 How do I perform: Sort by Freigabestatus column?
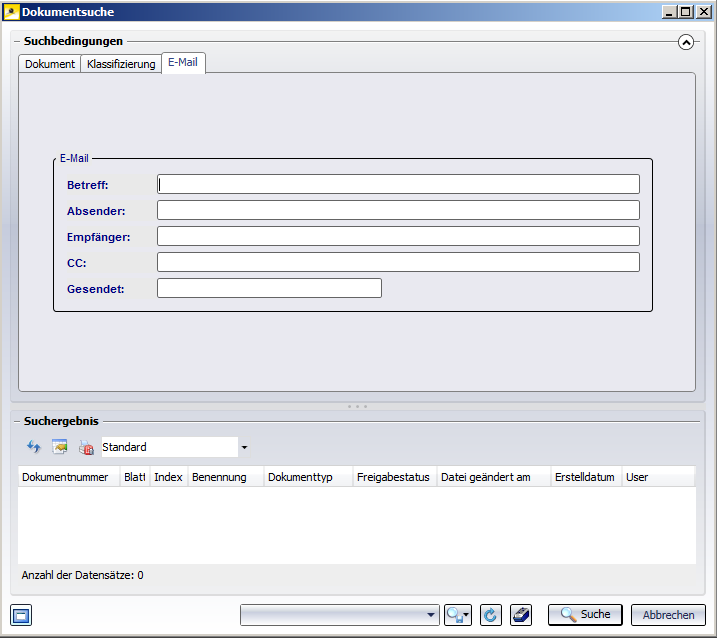pos(395,477)
